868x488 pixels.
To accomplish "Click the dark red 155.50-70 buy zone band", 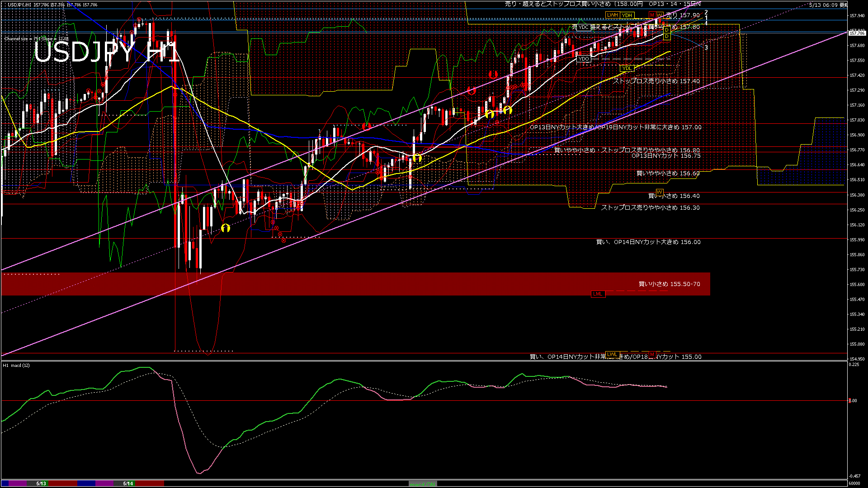I will tap(356, 284).
